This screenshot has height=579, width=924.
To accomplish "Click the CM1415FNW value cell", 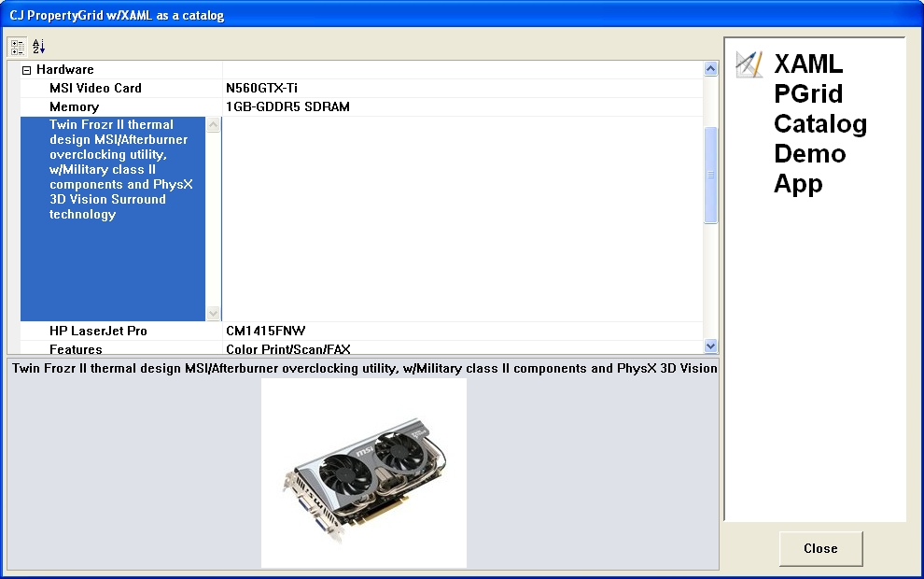I will pyautogui.click(x=463, y=332).
